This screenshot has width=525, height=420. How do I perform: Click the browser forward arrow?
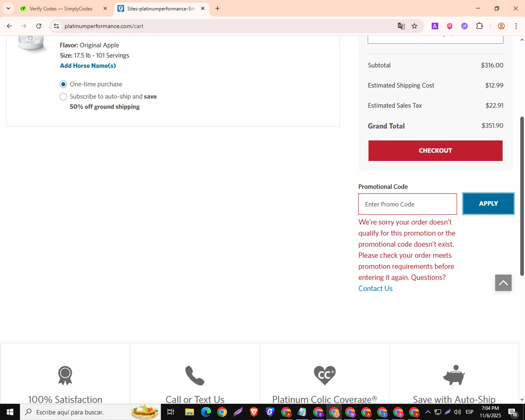pyautogui.click(x=24, y=26)
